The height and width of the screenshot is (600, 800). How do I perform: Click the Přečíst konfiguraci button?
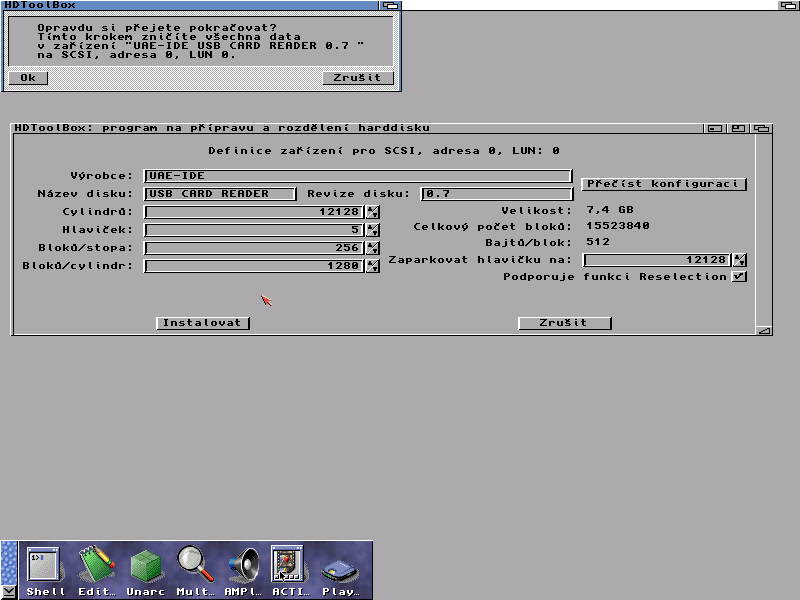coord(664,184)
